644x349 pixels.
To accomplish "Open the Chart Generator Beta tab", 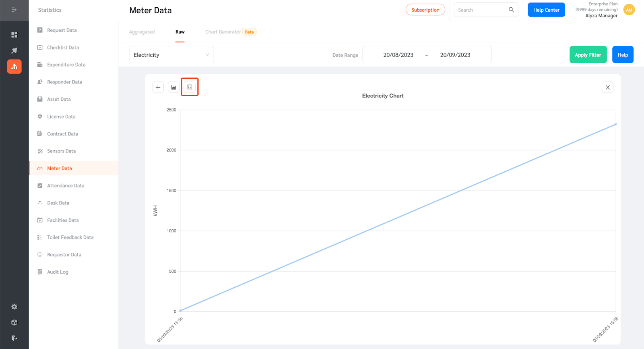I will 231,32.
